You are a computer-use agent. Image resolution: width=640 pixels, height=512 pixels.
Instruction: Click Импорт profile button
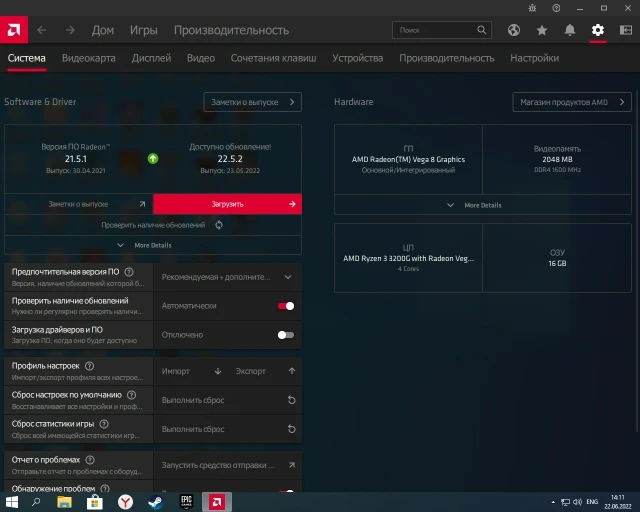[x=191, y=371]
